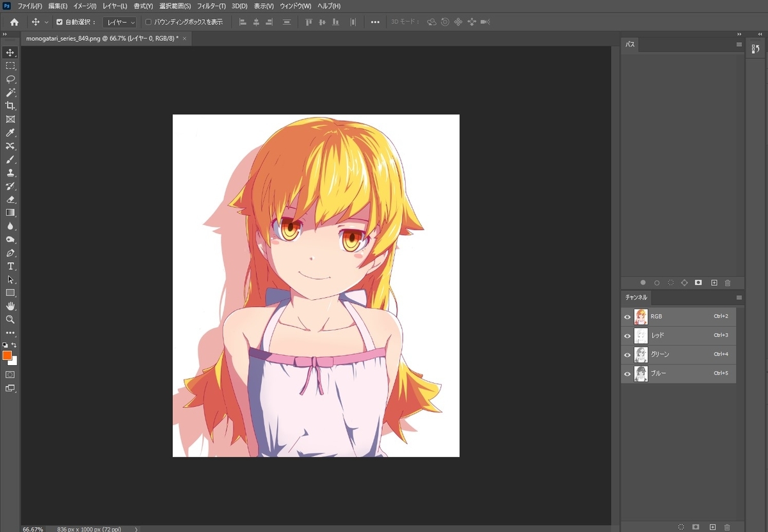
Task: Click the foreground orange color swatch
Action: click(7, 356)
